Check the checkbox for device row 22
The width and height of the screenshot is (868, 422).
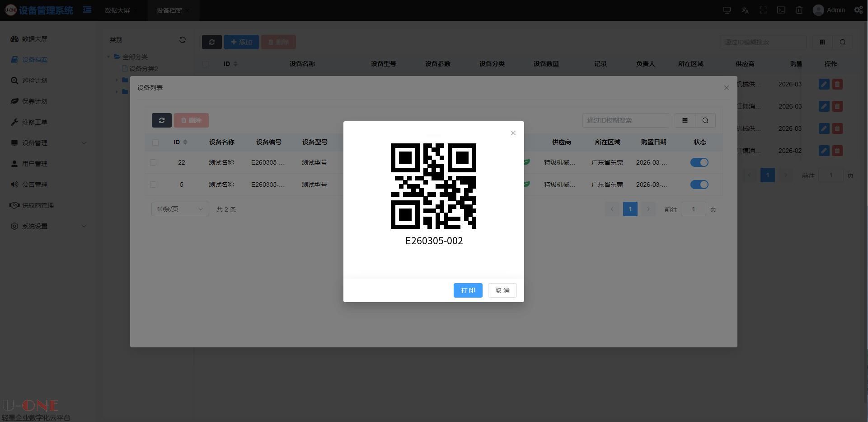[153, 162]
